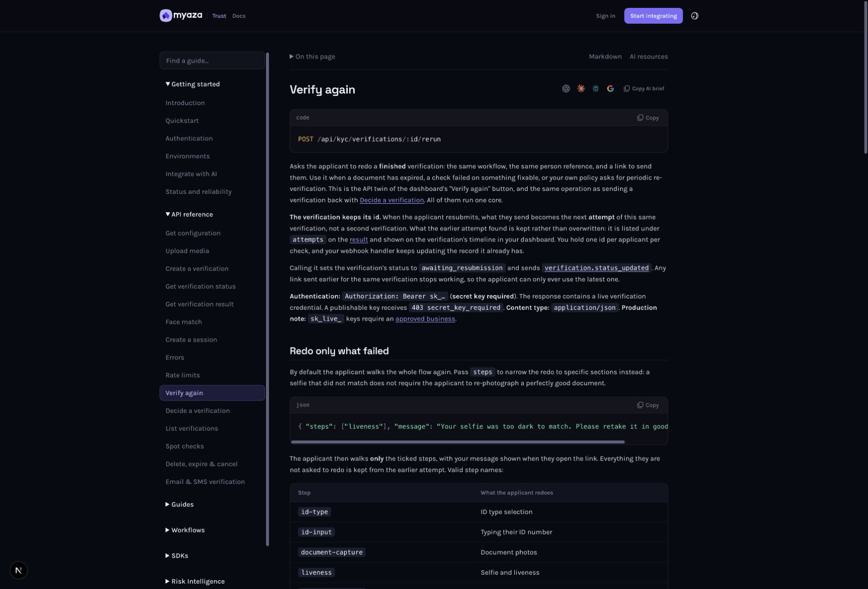Copy the steps json code block

tap(648, 406)
